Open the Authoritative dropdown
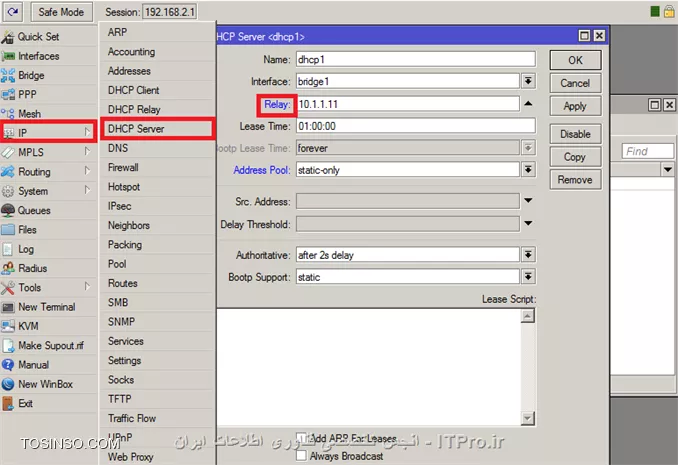The image size is (678, 465). 528,255
